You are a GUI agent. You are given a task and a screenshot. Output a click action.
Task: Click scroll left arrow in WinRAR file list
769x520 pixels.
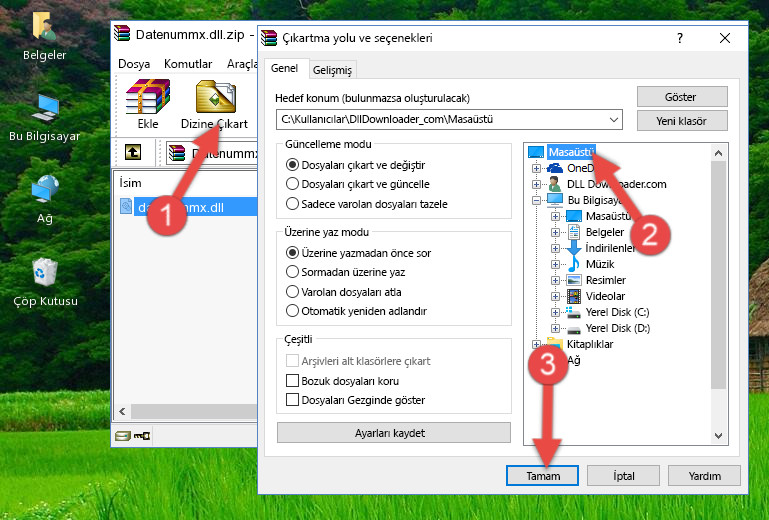click(x=123, y=411)
